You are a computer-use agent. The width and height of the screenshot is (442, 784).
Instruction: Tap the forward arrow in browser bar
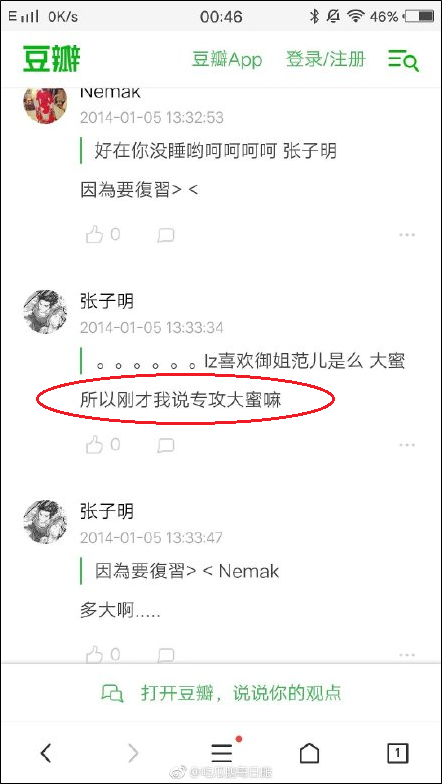(133, 752)
